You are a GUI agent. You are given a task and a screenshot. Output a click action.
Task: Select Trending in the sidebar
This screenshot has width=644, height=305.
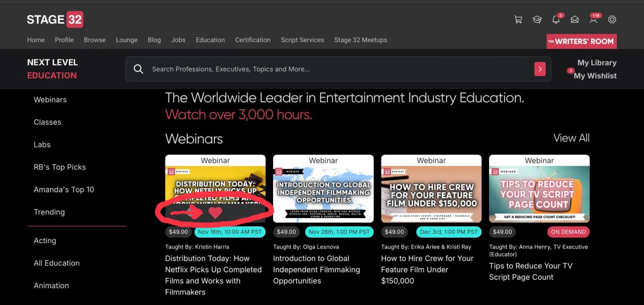tap(49, 212)
